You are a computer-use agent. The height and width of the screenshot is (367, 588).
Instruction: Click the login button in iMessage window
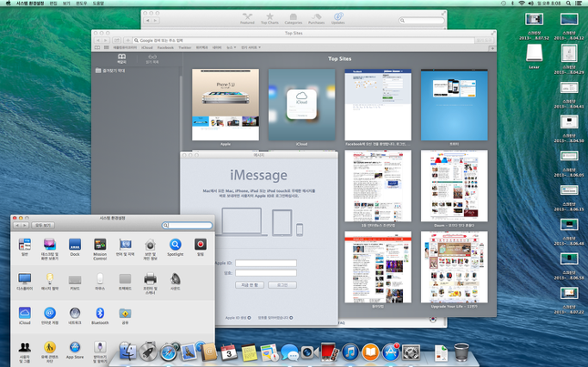(282, 285)
